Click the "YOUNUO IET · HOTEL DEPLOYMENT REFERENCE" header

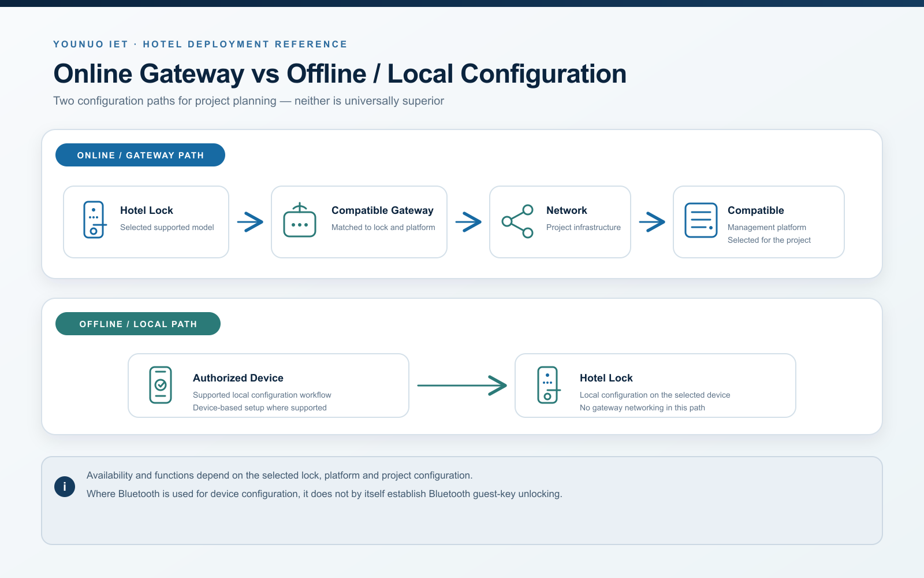pos(200,45)
